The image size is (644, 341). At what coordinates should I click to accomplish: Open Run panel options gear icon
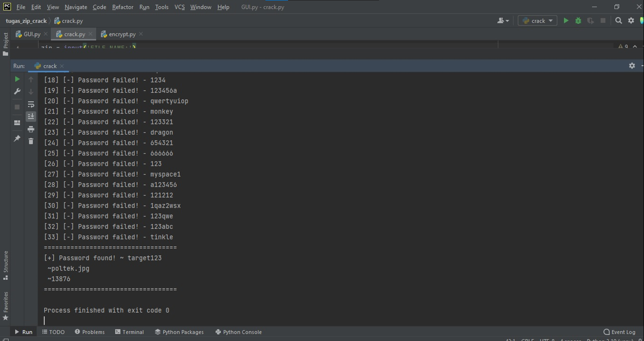pos(632,66)
